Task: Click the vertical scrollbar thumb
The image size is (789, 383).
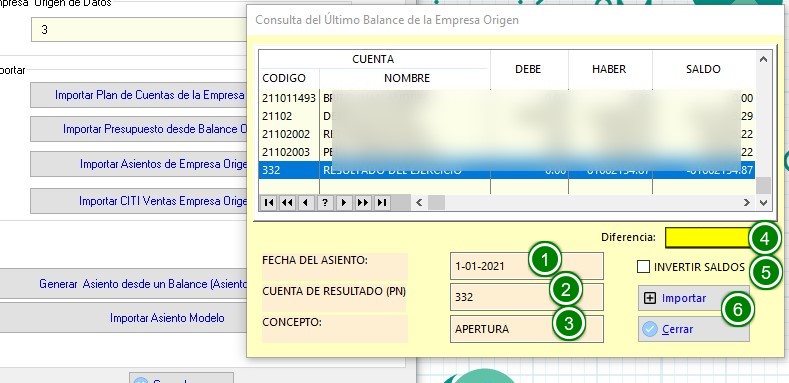Action: [x=763, y=185]
